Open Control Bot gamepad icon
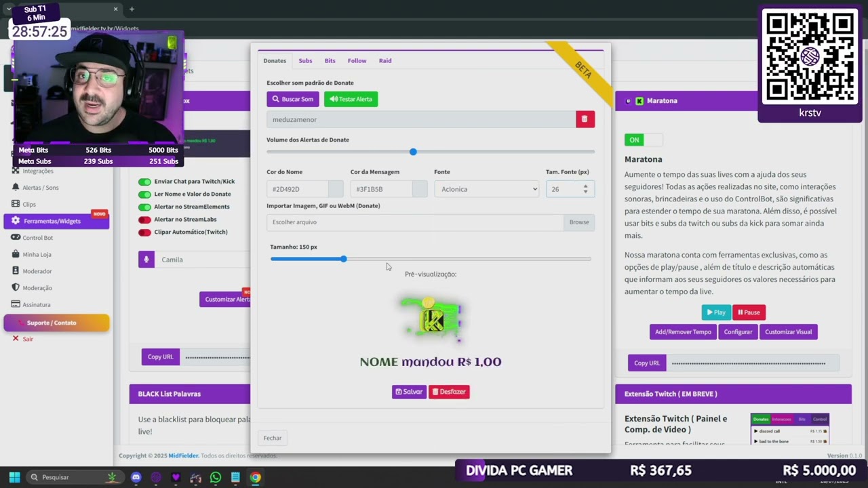Screen dimensions: 868x488 click(x=16, y=238)
